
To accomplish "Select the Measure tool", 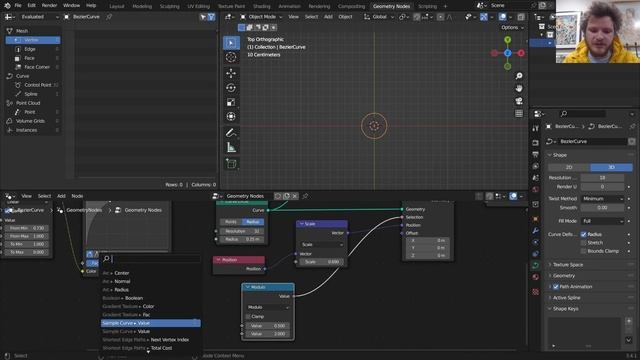I will pos(231,148).
